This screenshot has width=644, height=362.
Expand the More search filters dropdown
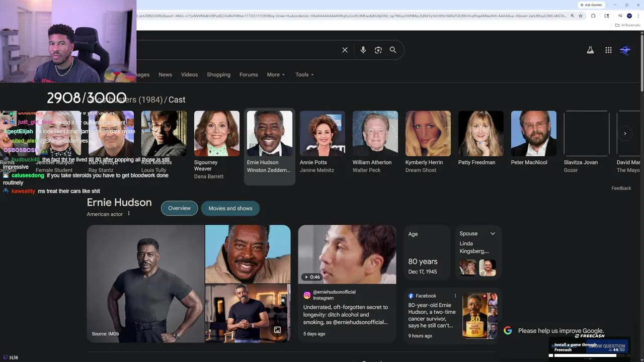click(276, 74)
